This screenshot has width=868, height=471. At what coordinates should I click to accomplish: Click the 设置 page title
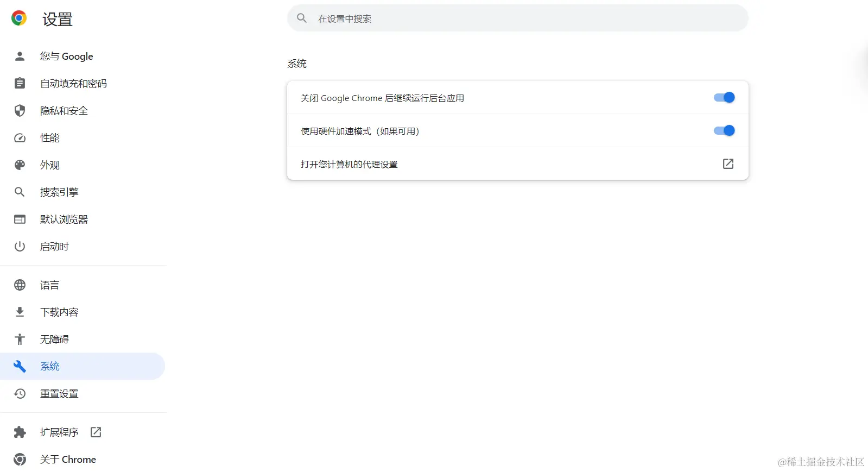tap(58, 20)
